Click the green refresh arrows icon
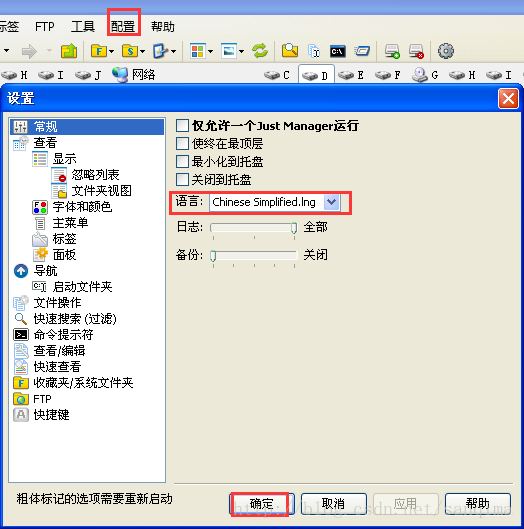The image size is (524, 529). (260, 51)
